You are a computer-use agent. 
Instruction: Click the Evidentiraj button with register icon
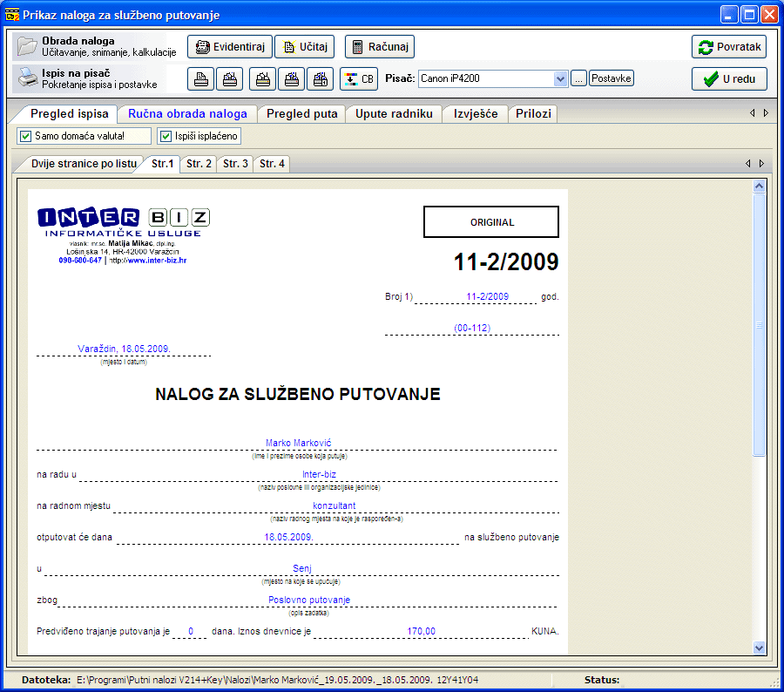click(x=229, y=47)
